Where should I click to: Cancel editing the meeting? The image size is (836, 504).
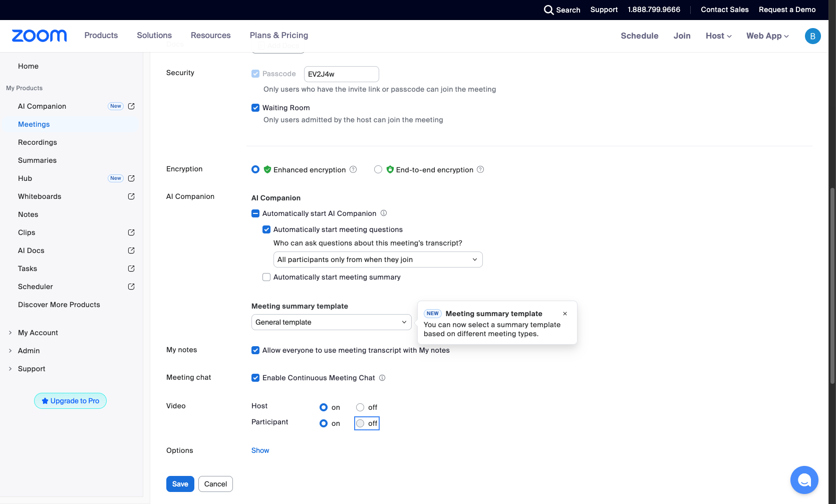click(x=215, y=484)
